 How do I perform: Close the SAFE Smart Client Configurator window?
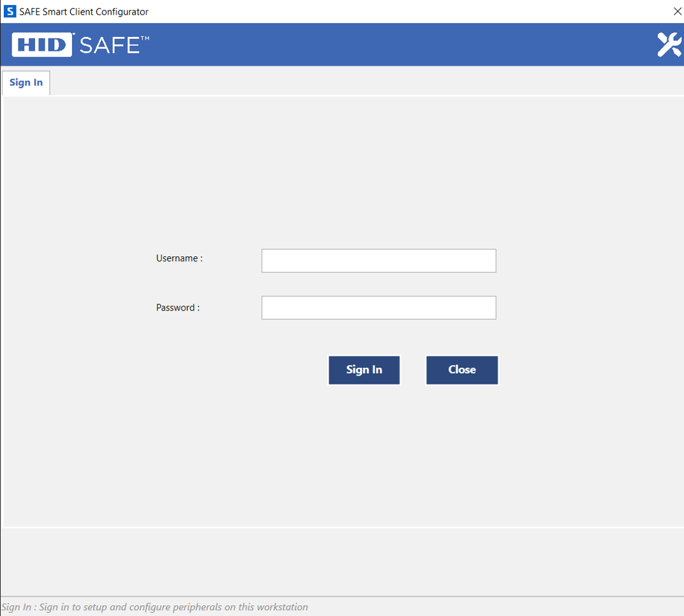click(x=677, y=11)
